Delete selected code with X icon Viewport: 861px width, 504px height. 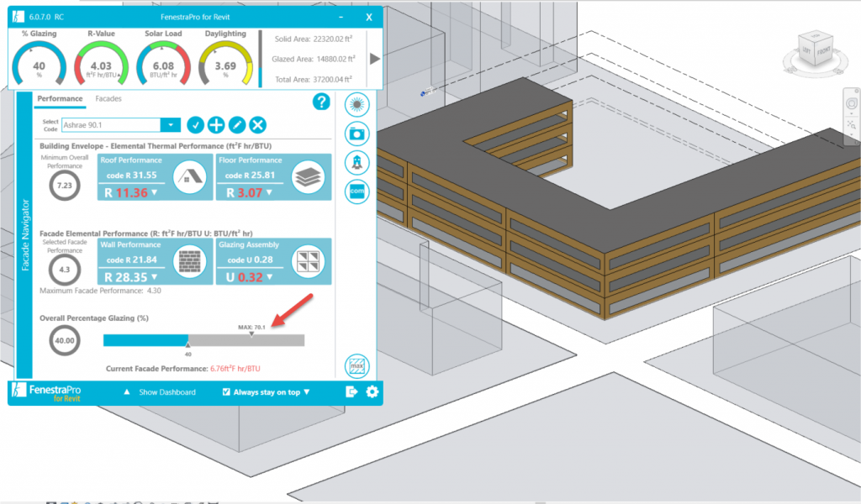pos(257,125)
